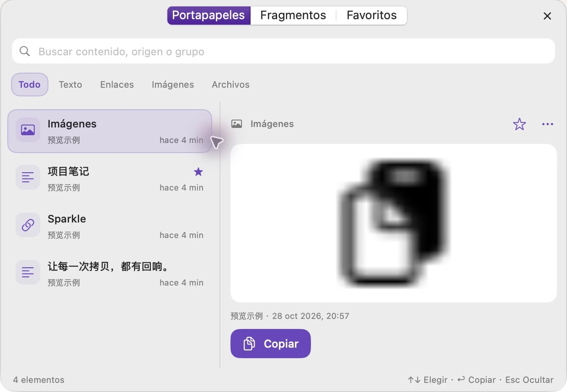Click the filled star on the 项目笔记 row
The width and height of the screenshot is (567, 392).
coord(198,172)
